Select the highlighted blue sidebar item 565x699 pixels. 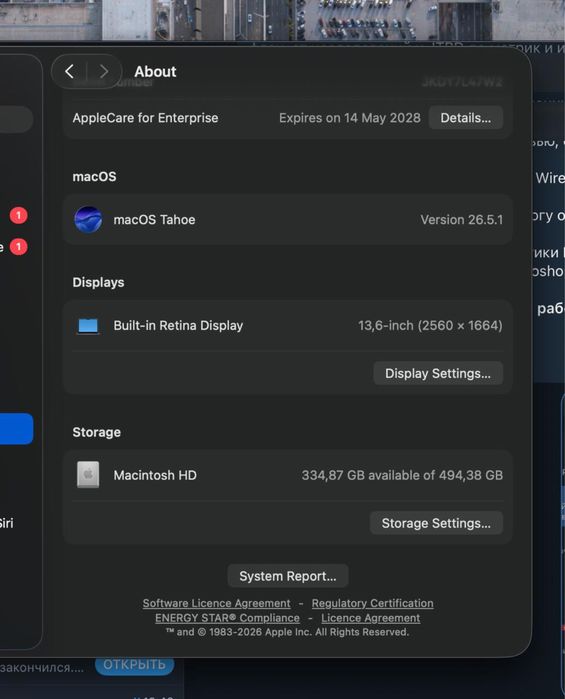16,429
